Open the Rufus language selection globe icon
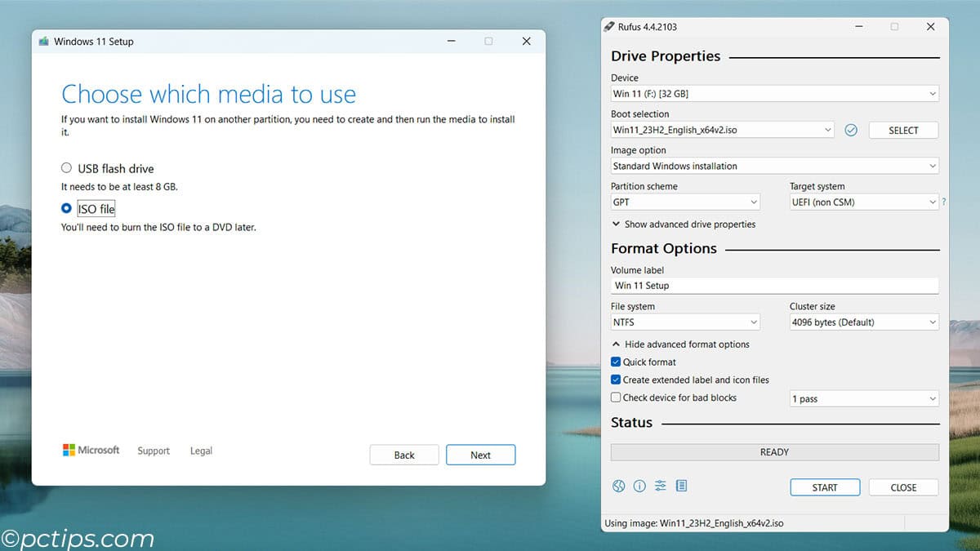Image resolution: width=980 pixels, height=551 pixels. 618,486
